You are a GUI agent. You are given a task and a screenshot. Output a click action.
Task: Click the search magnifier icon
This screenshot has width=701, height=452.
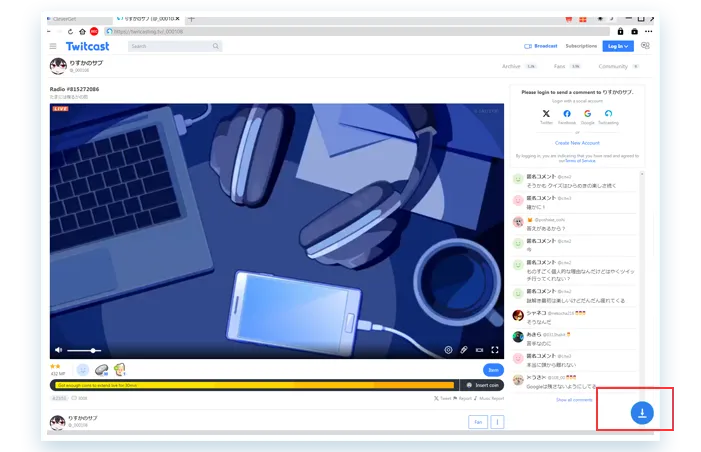click(x=215, y=46)
